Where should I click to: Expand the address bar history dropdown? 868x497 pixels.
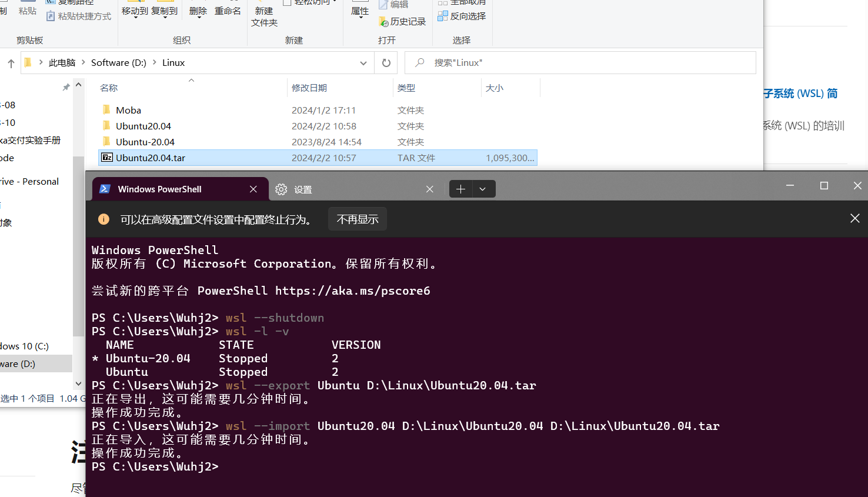(363, 63)
